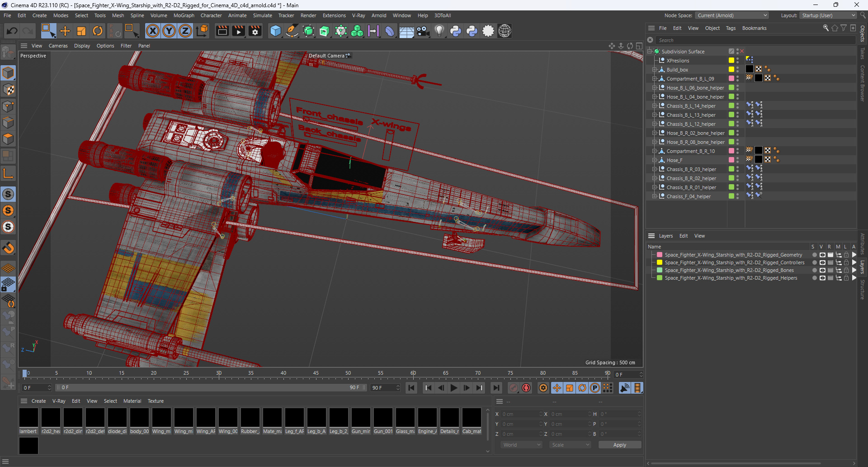Open Render to Picture Viewer
Screen dimensions: 868x467
click(x=239, y=31)
